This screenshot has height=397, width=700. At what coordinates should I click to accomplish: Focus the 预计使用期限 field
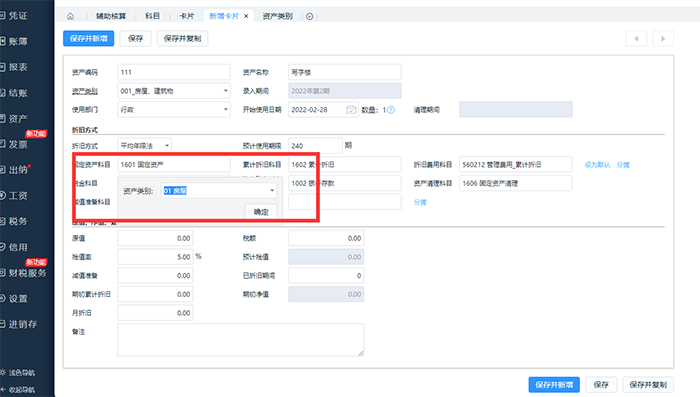coord(315,146)
